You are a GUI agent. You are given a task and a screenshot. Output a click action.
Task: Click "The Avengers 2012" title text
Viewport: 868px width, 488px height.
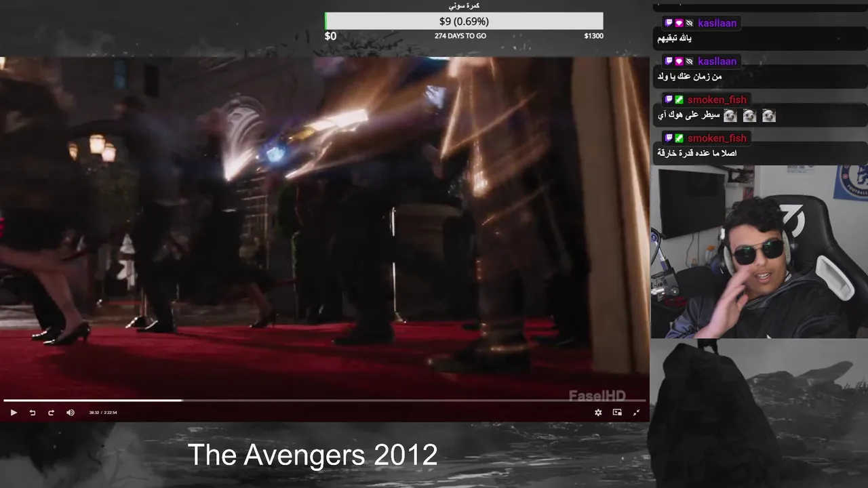click(x=313, y=455)
